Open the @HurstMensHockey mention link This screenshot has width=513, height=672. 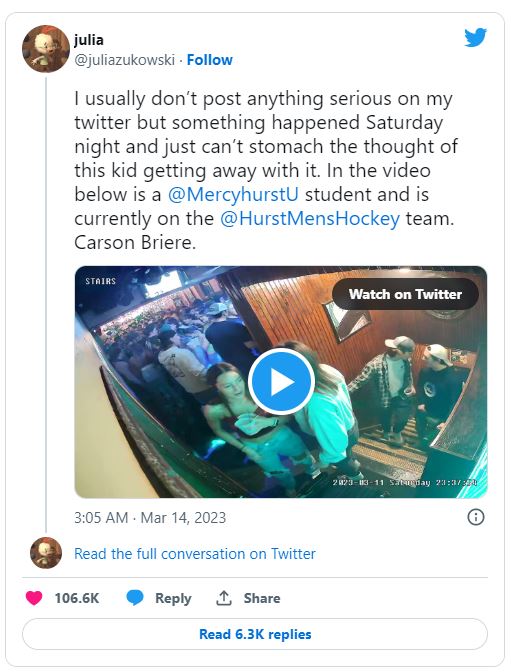click(x=310, y=219)
